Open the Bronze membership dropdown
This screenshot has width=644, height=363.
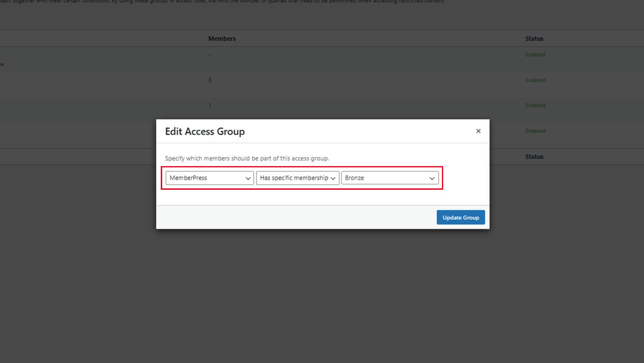[x=389, y=178]
